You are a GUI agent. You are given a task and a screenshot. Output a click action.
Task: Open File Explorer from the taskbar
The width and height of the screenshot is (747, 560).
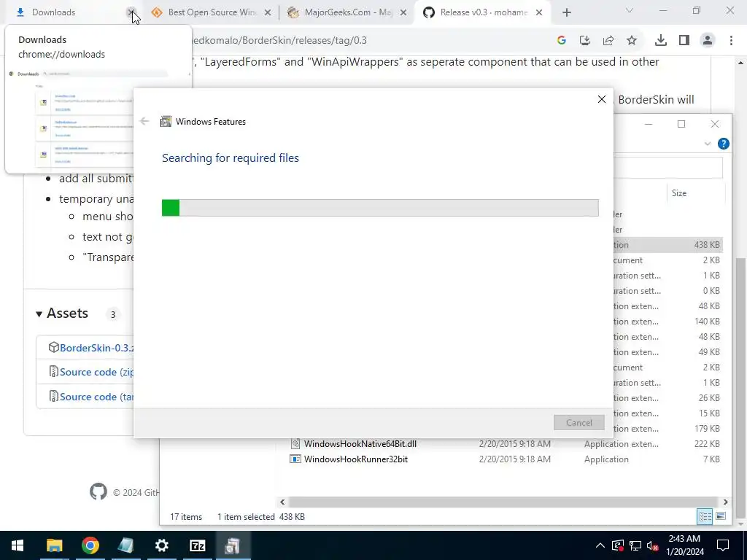(54, 545)
